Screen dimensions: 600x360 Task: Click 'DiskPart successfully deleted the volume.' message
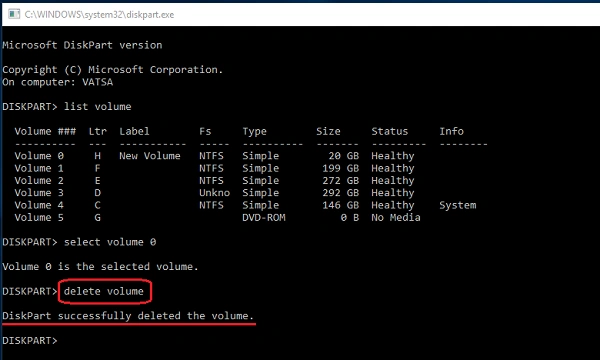[128, 316]
